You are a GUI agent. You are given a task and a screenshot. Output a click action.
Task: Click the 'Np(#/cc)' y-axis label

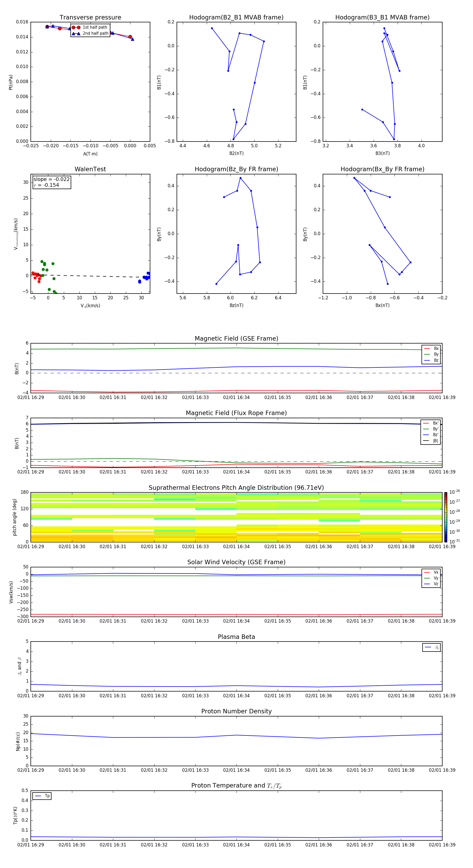coord(18,741)
